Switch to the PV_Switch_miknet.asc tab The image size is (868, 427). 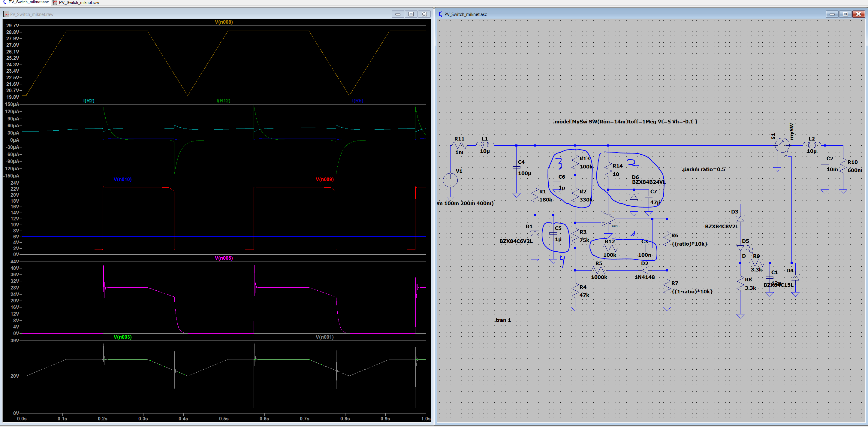click(x=28, y=2)
